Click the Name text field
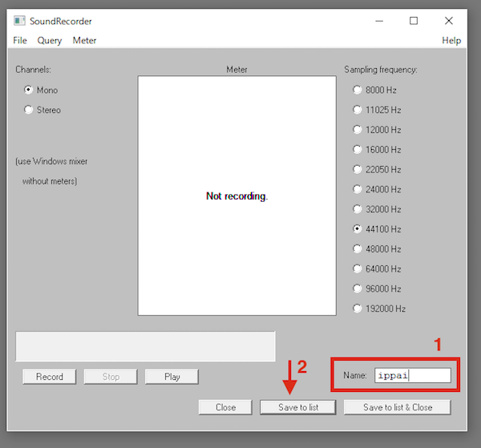Viewport: 481px width, 448px height. tap(412, 375)
